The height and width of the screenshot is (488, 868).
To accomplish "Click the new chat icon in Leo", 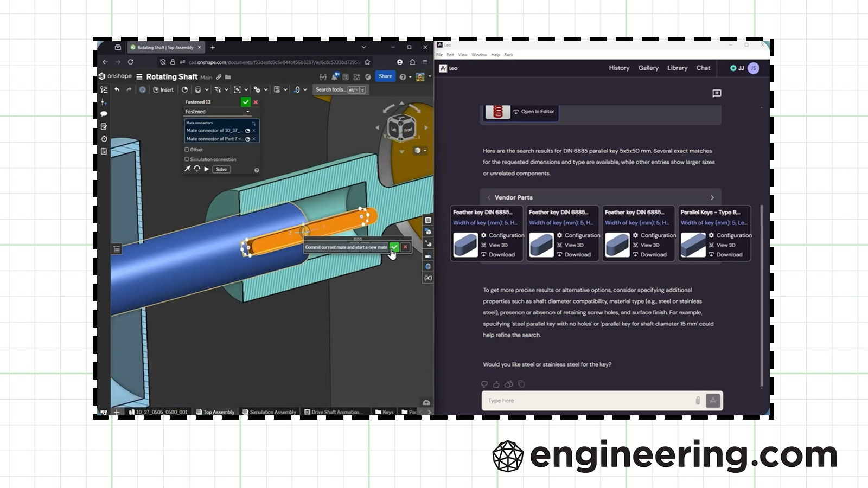I will coord(717,93).
